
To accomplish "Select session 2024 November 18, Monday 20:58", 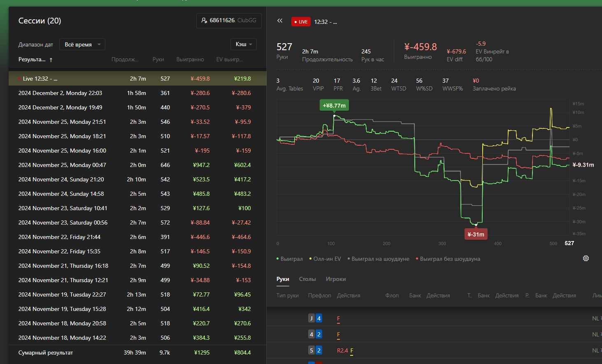I will [137, 323].
